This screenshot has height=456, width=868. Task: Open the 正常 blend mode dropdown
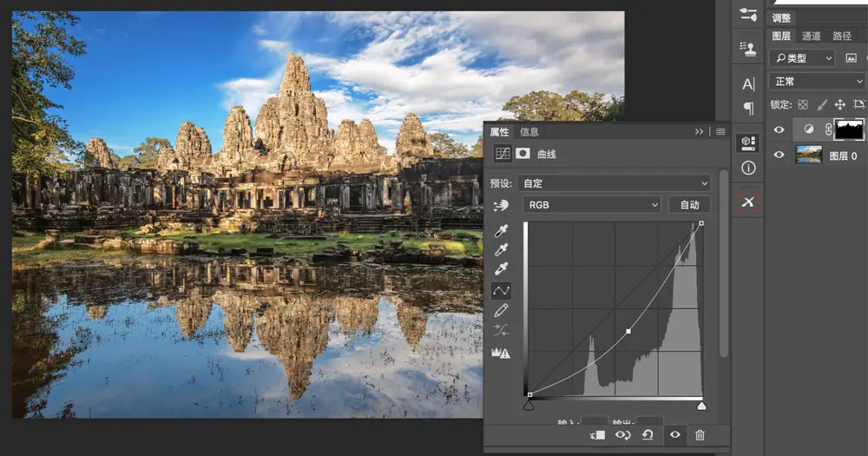point(818,81)
